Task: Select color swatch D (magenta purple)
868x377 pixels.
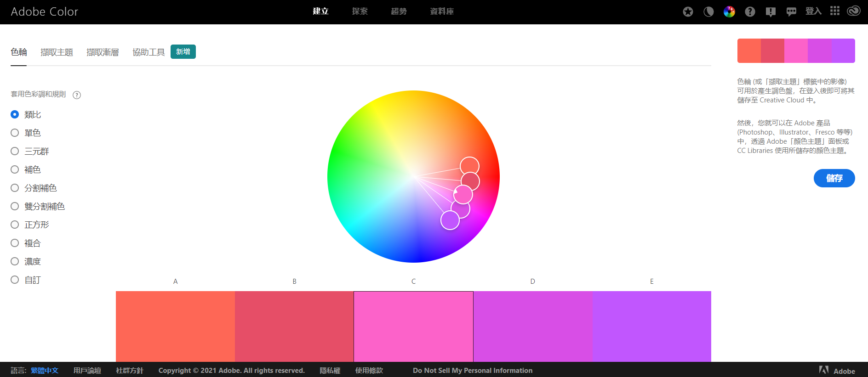Action: pos(533,326)
